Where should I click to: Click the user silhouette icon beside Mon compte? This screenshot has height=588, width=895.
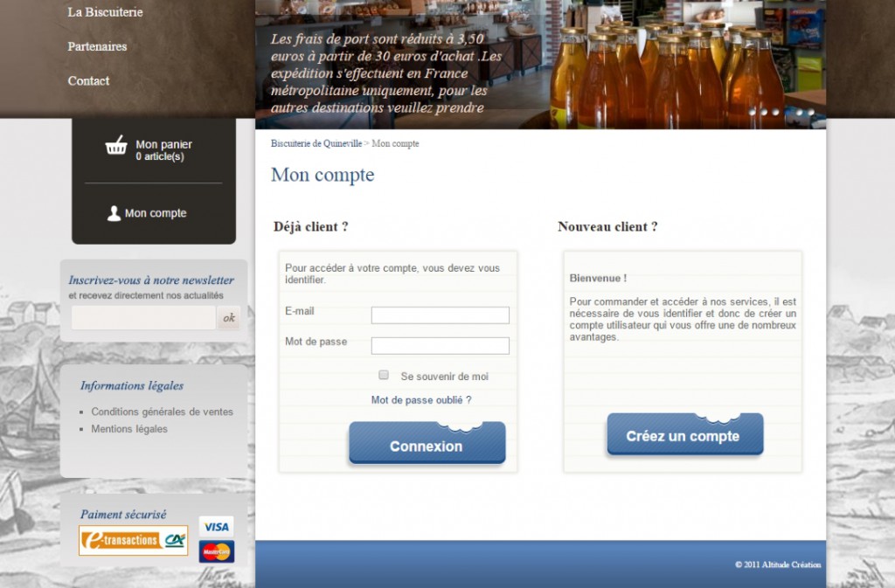point(114,213)
